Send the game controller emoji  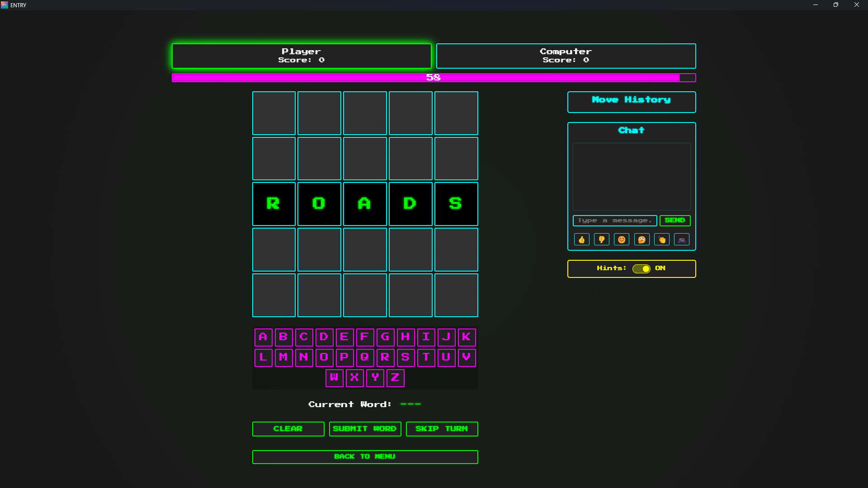pos(682,239)
